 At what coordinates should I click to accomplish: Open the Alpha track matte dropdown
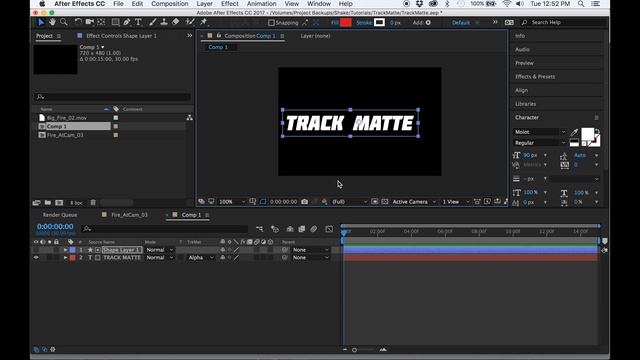click(200, 258)
